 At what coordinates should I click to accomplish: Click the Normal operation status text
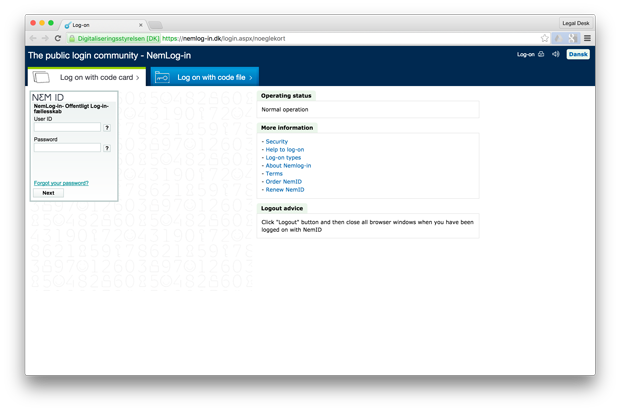coord(285,110)
